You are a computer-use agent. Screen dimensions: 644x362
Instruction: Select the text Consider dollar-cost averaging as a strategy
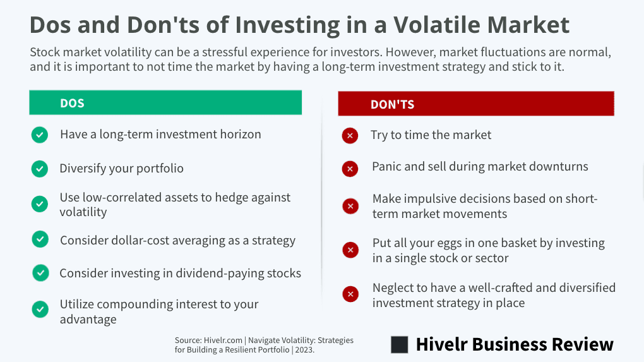pyautogui.click(x=177, y=240)
